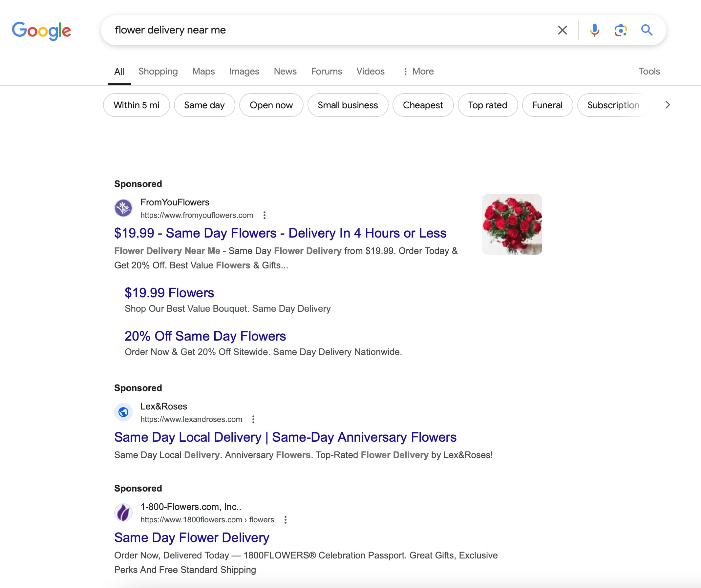Viewport: 701px width, 588px height.
Task: Select the All results tab
Action: 119,72
